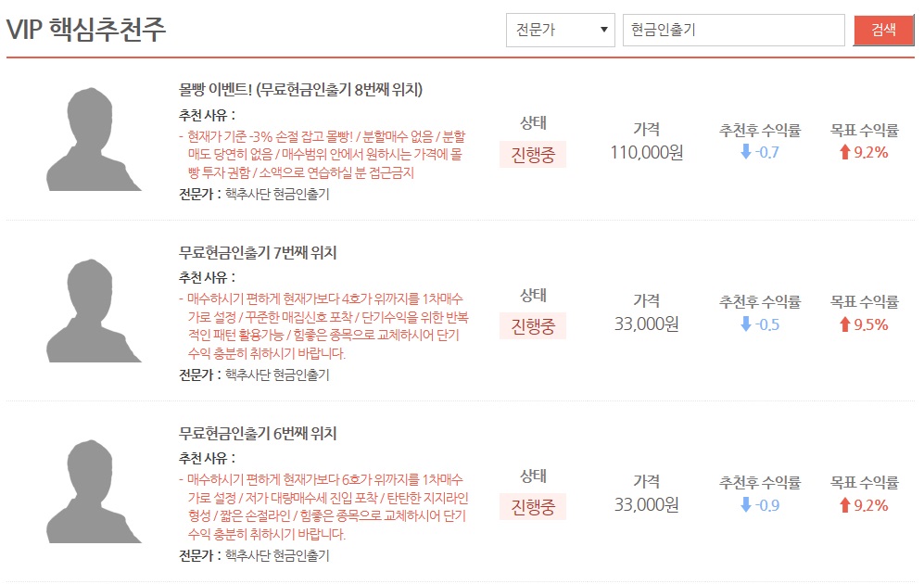Open the 전문가 search category dropdown
Screen dimensions: 924x584
tap(561, 30)
